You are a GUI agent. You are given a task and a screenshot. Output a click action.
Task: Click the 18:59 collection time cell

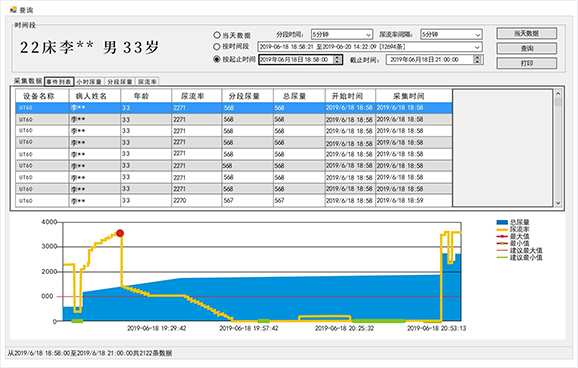pyautogui.click(x=414, y=201)
